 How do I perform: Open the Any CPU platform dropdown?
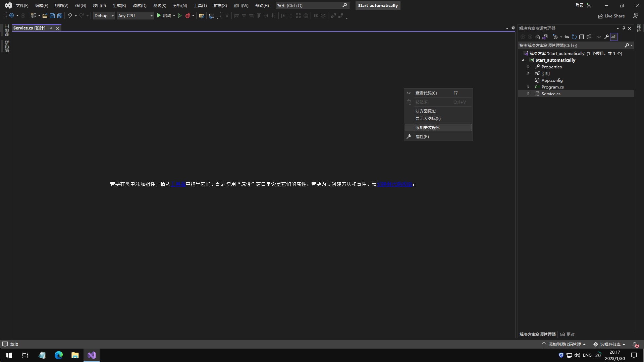(135, 16)
